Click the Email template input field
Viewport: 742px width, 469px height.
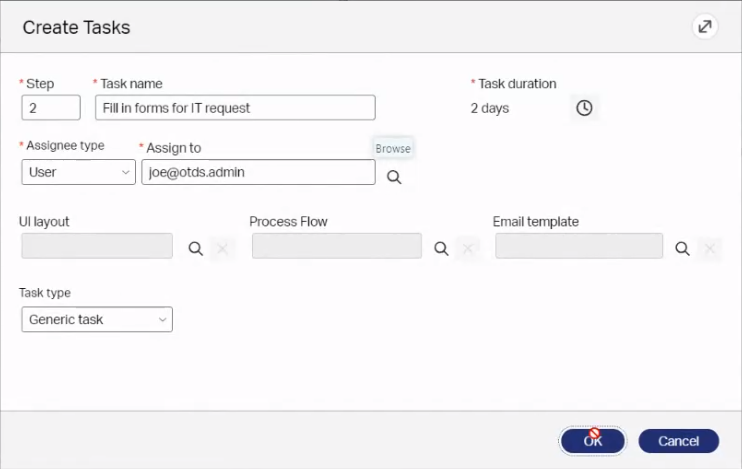point(579,246)
